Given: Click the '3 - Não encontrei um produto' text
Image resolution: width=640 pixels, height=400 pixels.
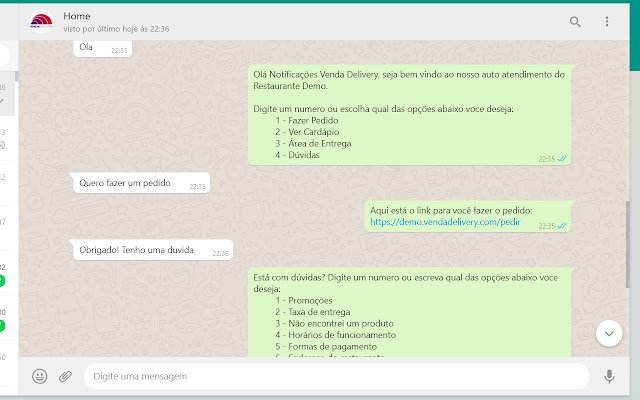Looking at the screenshot, I should [x=334, y=323].
